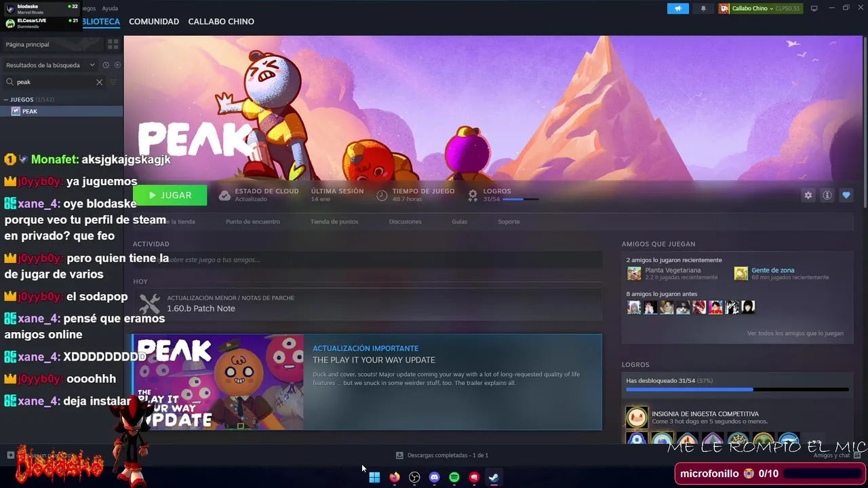Viewport: 868px width, 488px height.
Task: Open the Soporte tab
Action: pos(509,222)
